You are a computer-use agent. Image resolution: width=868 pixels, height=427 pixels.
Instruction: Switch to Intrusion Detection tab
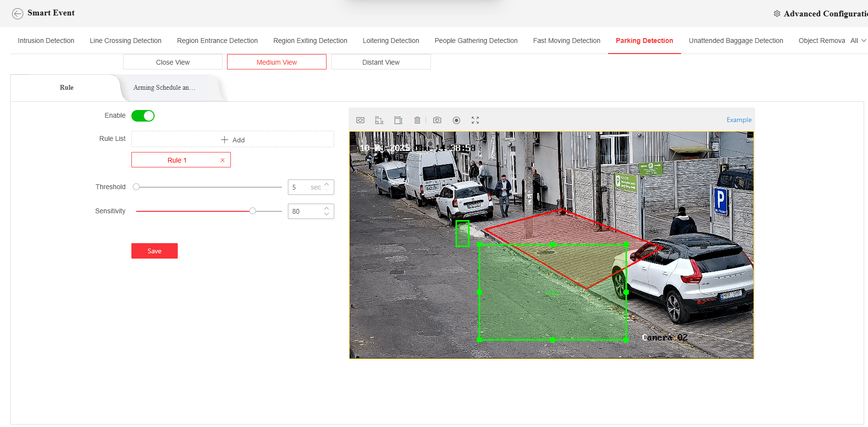point(46,41)
